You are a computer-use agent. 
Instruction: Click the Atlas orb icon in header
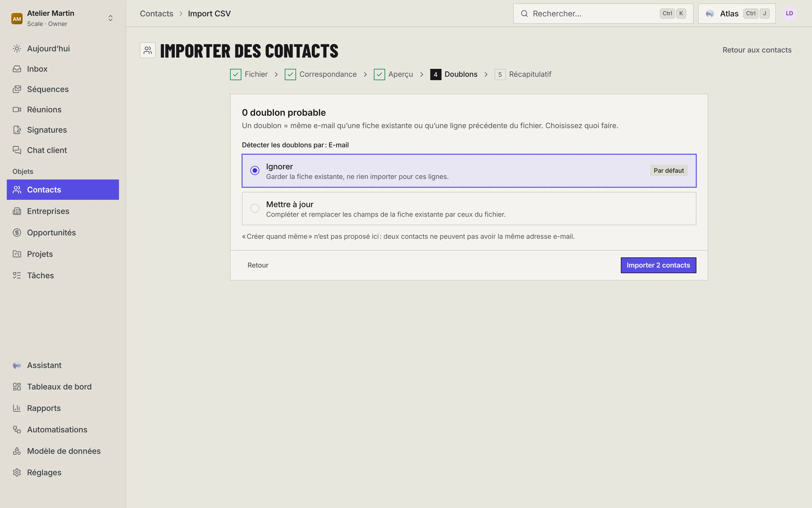[710, 14]
